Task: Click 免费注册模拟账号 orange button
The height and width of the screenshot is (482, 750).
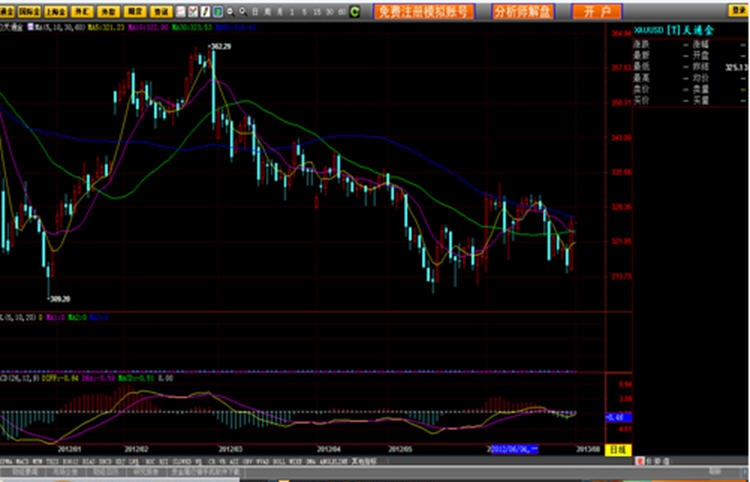Action: point(424,11)
